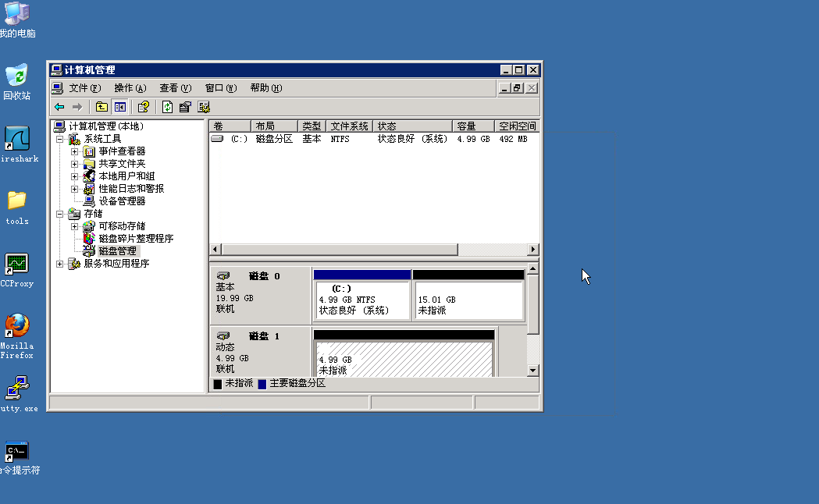
Task: Click the disk view scroll up arrow
Action: tap(532, 269)
